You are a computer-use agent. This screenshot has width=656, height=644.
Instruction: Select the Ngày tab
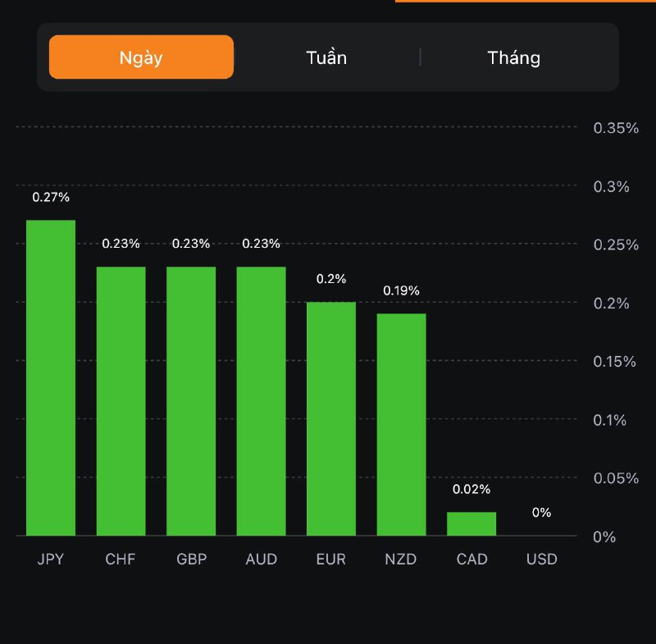pyautogui.click(x=141, y=57)
